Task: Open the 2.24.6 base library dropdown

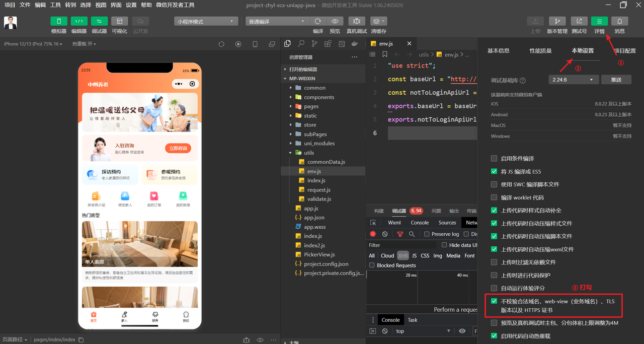Action: tap(574, 80)
